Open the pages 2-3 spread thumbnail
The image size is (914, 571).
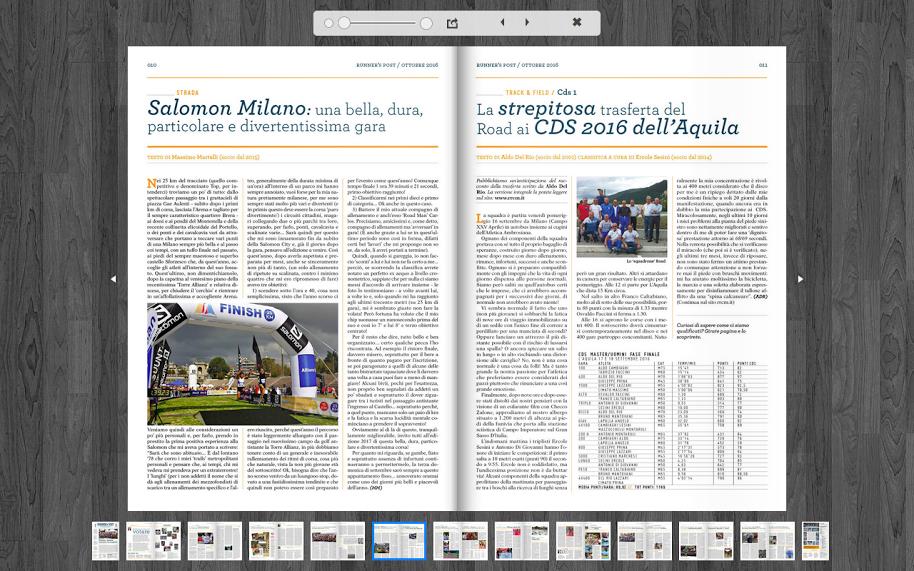click(153, 541)
